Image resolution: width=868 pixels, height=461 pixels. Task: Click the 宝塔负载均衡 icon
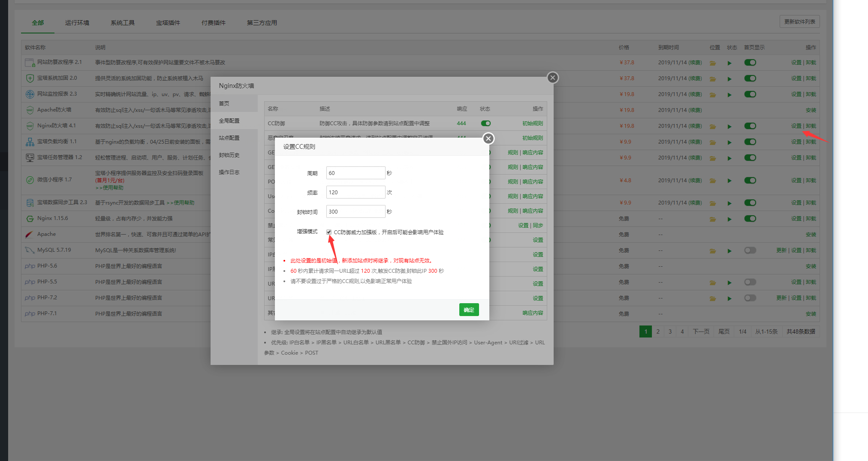[x=30, y=142]
